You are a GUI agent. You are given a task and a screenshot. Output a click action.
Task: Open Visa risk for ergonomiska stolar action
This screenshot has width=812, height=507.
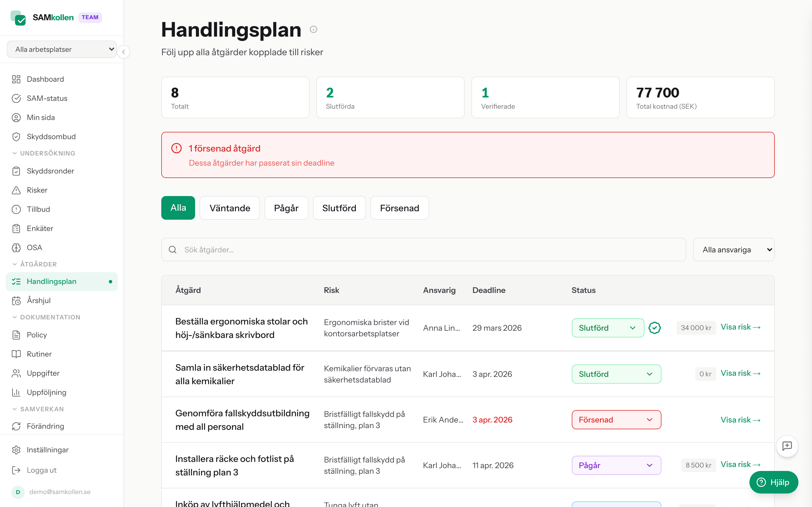point(741,327)
